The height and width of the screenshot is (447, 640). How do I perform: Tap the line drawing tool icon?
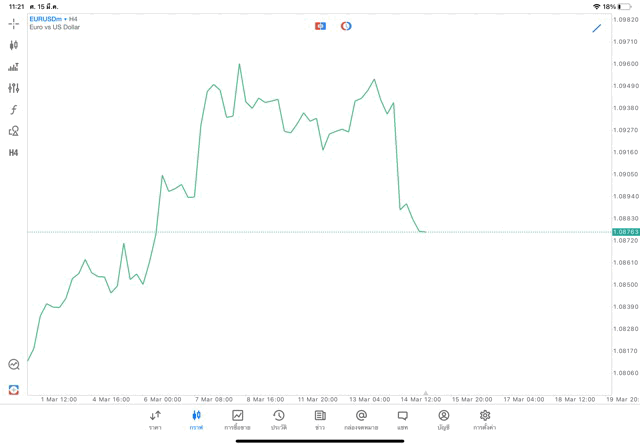tap(597, 28)
